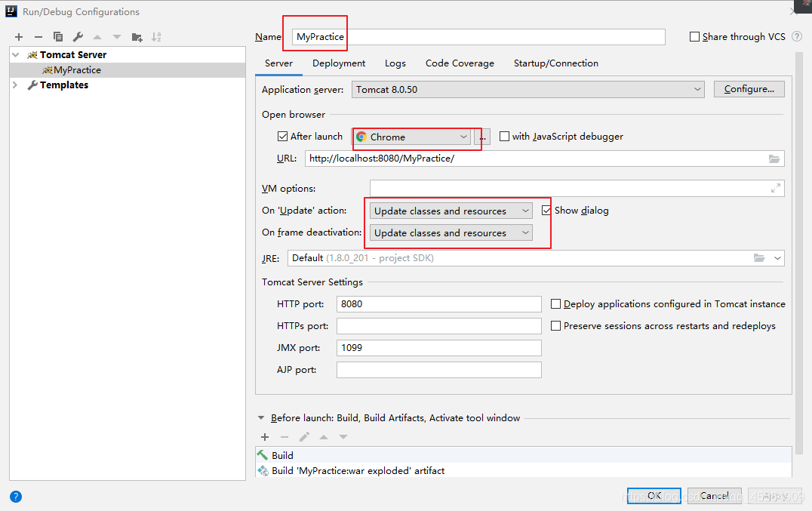812x511 pixels.
Task: Browse for JRE folder icon
Action: (759, 258)
